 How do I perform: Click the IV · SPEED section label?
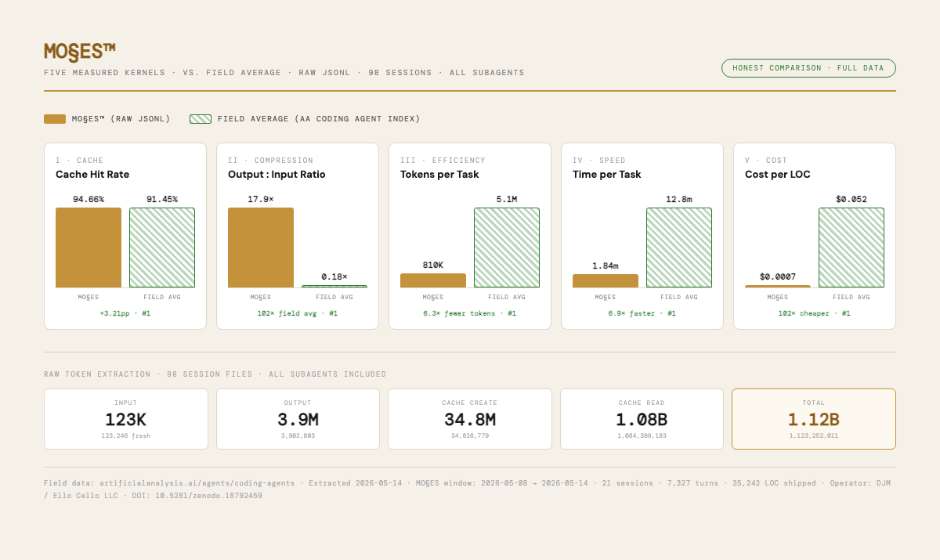(x=599, y=161)
